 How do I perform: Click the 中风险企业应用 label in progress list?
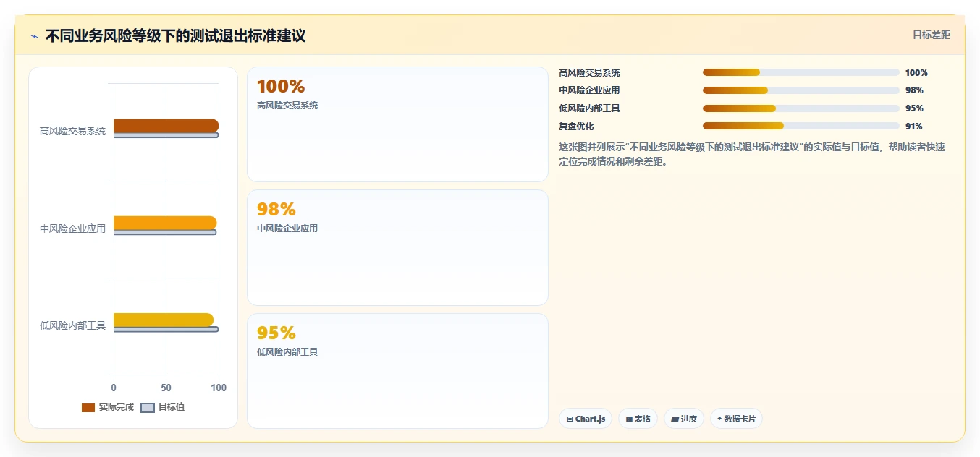click(589, 90)
